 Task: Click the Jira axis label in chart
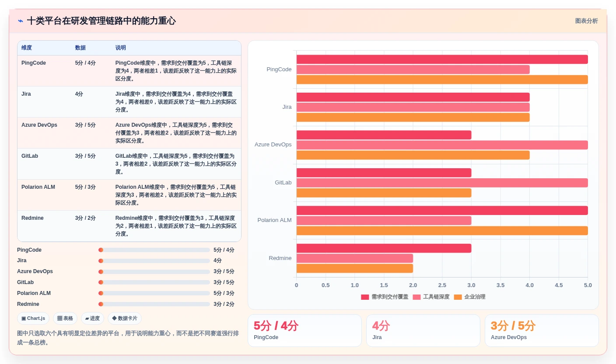click(287, 107)
